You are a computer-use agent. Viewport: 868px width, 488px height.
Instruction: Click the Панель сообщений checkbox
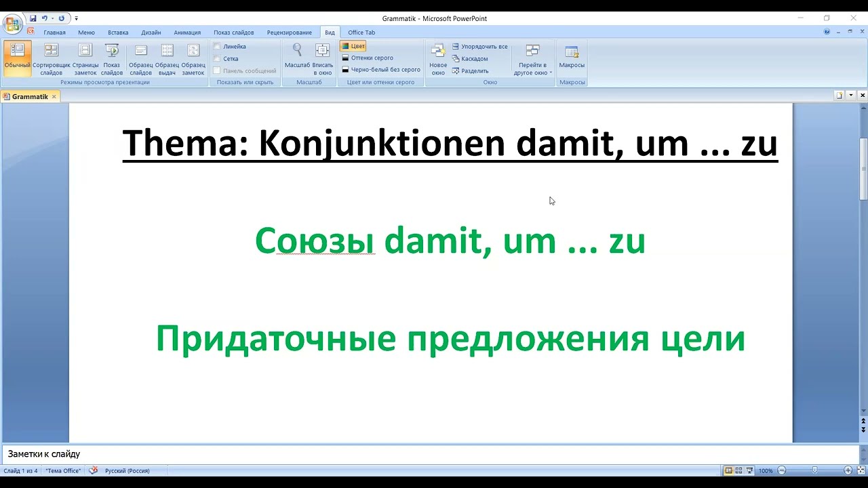[217, 70]
